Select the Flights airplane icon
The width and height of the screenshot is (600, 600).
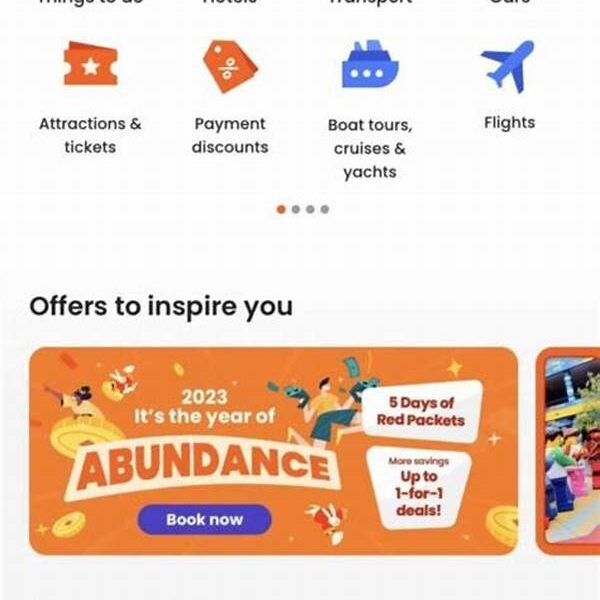[x=508, y=67]
